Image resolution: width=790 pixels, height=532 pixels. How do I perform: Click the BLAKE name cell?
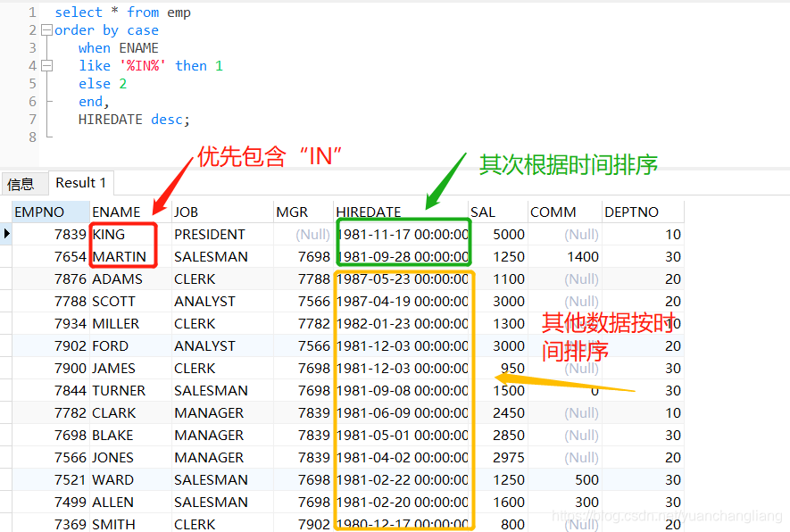click(130, 435)
